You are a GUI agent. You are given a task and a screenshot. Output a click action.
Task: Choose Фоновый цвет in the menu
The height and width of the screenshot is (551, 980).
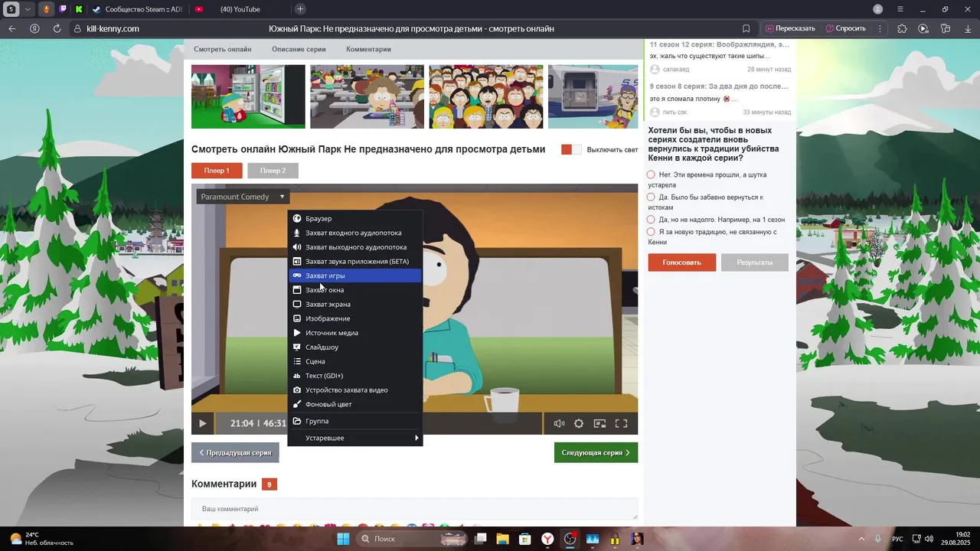click(x=355, y=404)
